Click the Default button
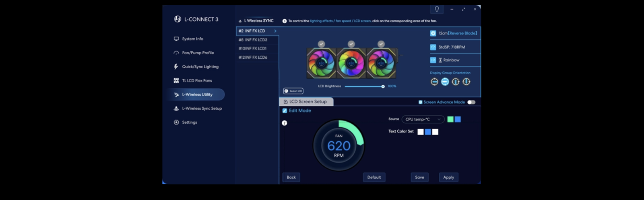The height and width of the screenshot is (200, 644). click(x=374, y=177)
